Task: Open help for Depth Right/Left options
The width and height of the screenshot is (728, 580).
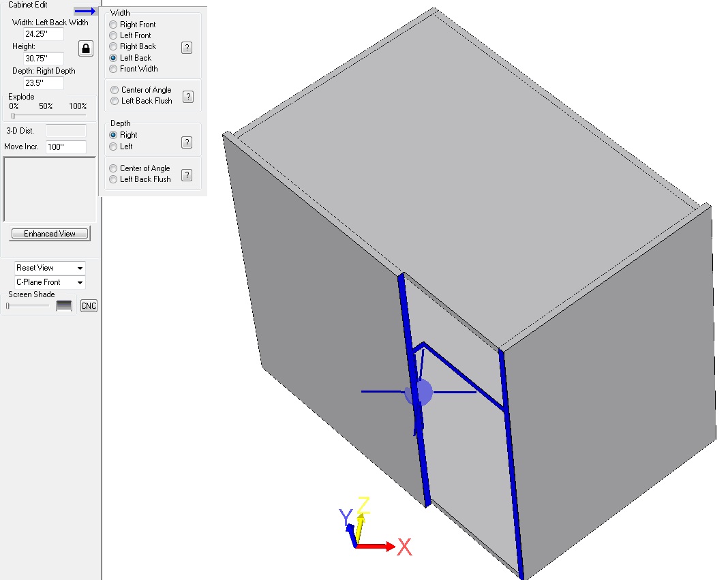Action: pyautogui.click(x=187, y=142)
